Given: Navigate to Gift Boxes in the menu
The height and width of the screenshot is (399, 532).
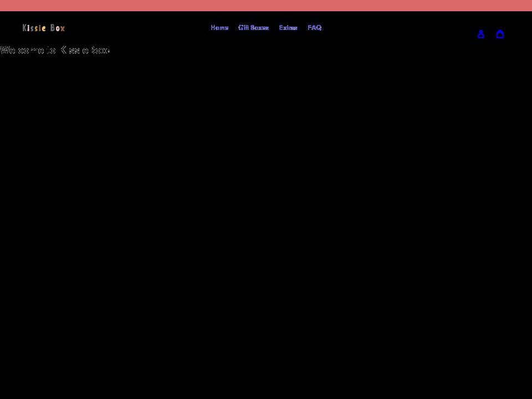Looking at the screenshot, I should pos(253,28).
